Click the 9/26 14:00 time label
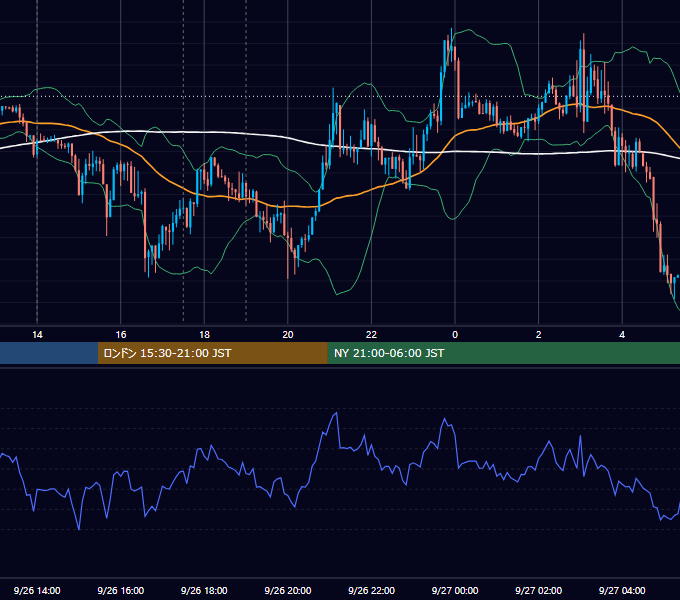 pos(37,590)
